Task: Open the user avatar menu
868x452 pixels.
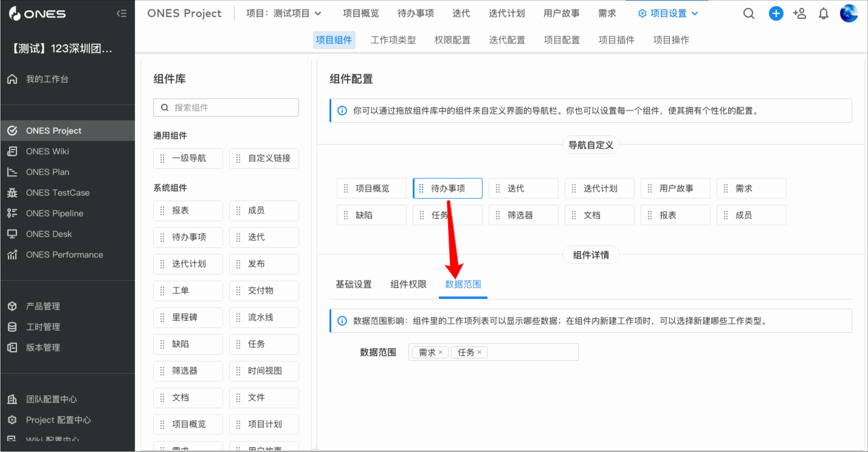Action: (849, 13)
